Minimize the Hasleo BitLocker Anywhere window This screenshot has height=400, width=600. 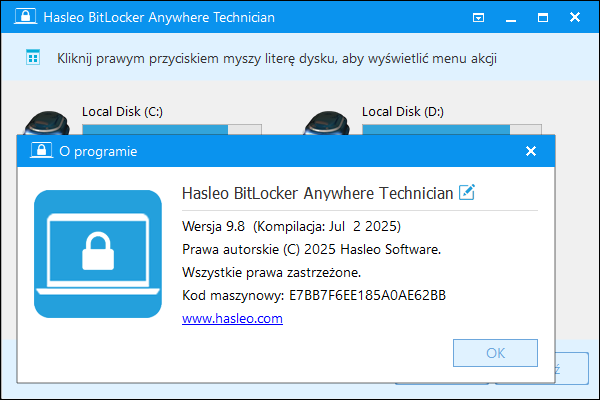point(511,18)
